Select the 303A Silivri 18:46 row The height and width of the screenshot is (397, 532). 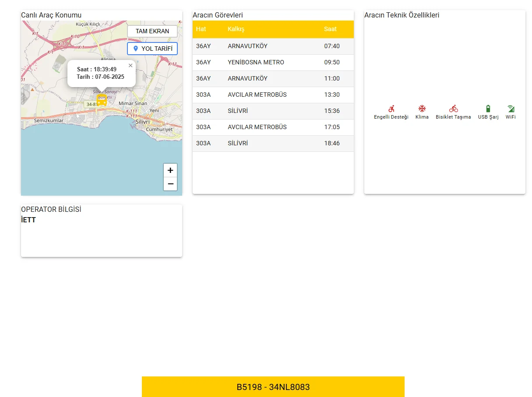point(273,144)
